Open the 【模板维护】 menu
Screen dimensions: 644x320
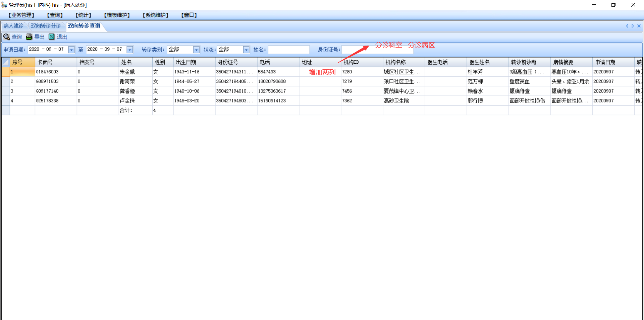pos(117,15)
